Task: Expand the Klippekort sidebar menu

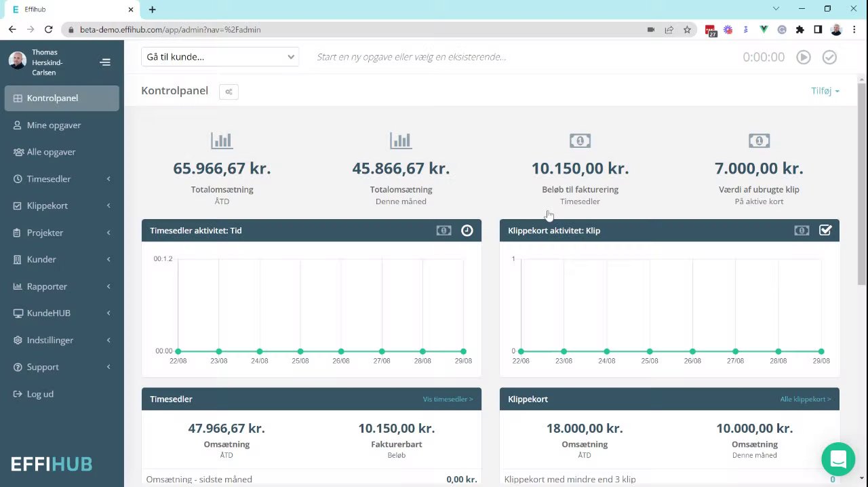Action: coord(62,206)
